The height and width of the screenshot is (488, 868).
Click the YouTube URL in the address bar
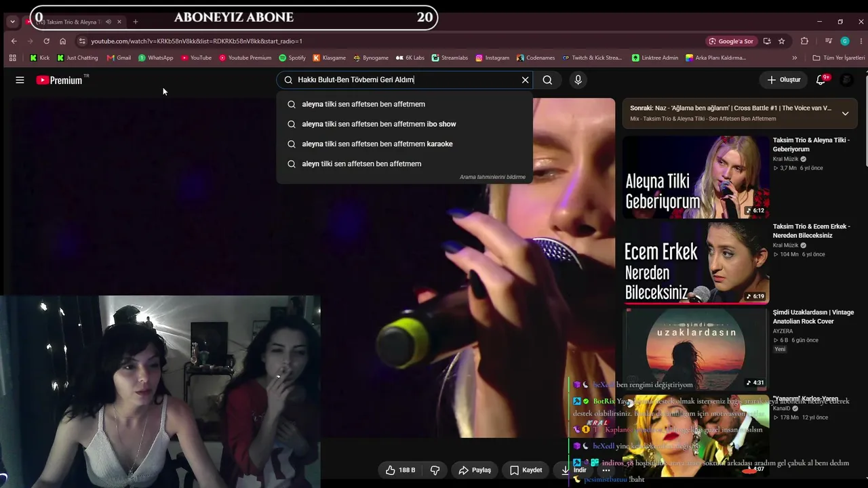pos(197,41)
